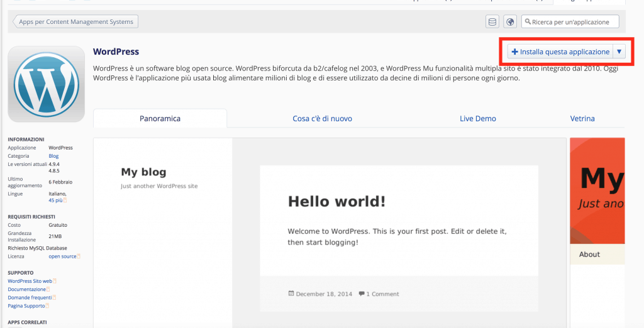This screenshot has width=644, height=328.
Task: Open the database icon button
Action: 492,22
